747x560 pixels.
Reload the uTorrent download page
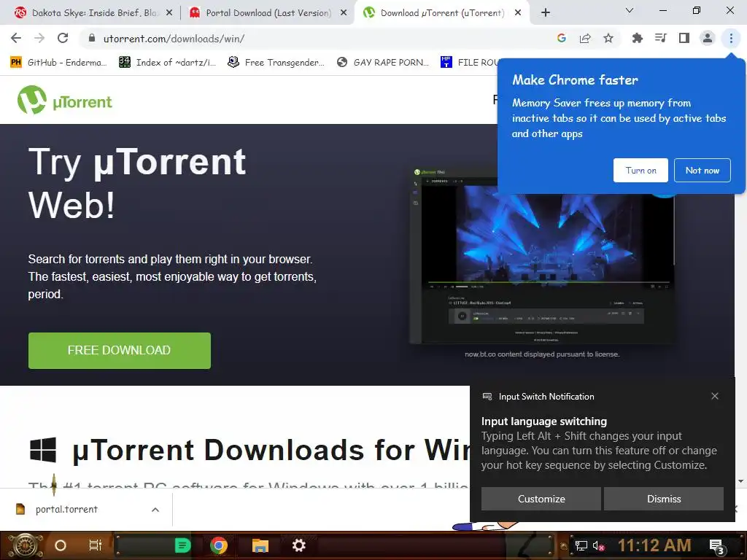tap(63, 38)
